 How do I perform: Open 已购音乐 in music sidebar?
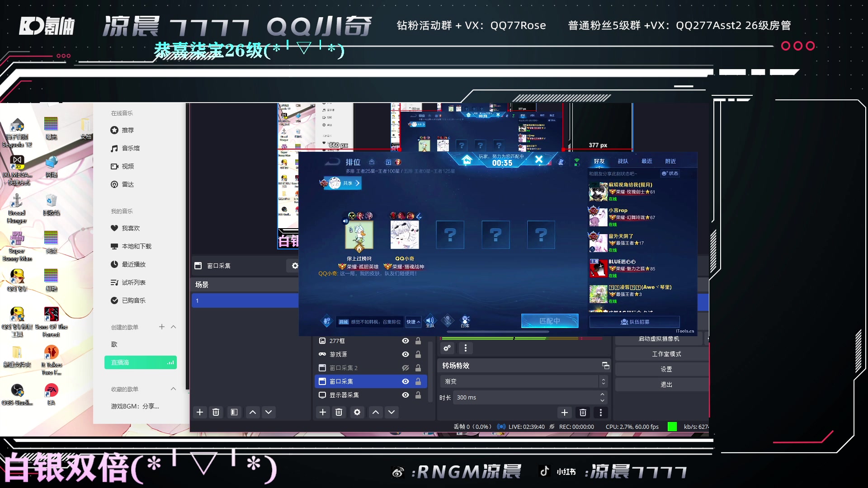[x=128, y=300]
